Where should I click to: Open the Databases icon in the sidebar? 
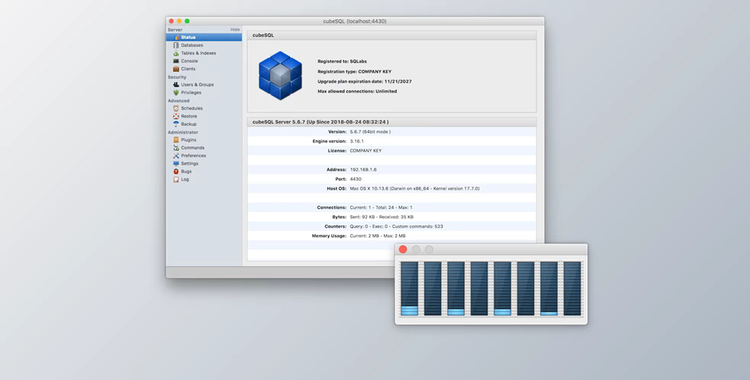[x=176, y=45]
